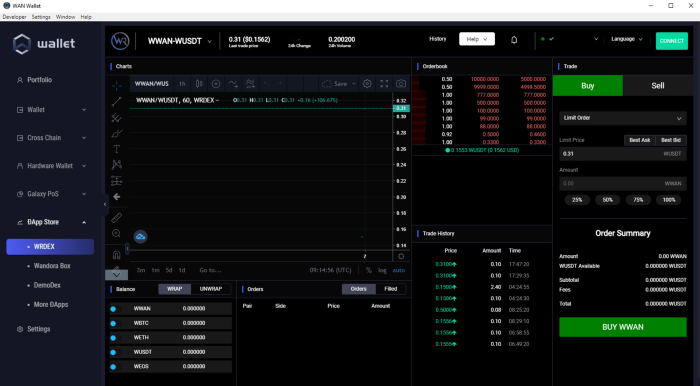Toggle the magnet mode tool
This screenshot has height=386, width=700.
(117, 255)
